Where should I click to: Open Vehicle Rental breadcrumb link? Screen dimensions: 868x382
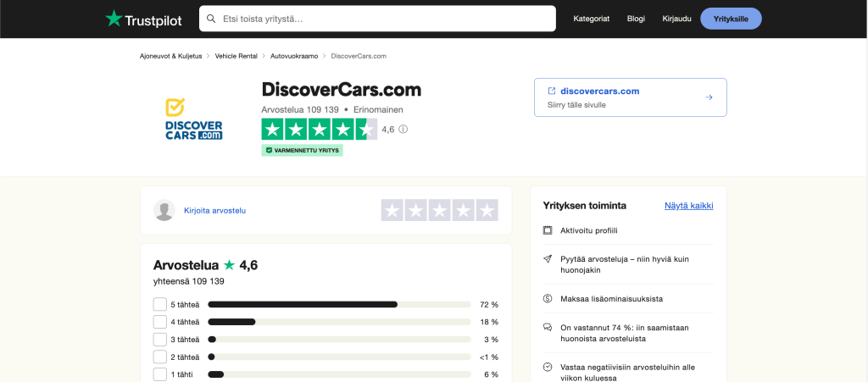[x=236, y=56]
